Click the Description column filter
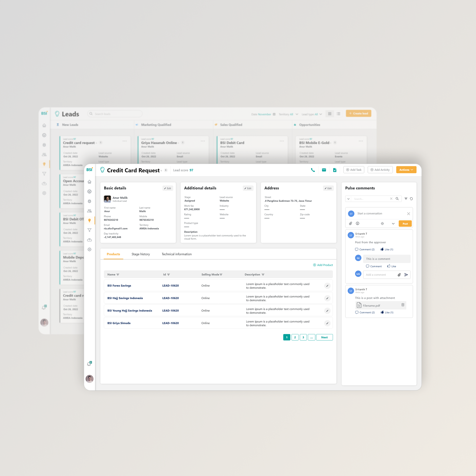This screenshot has width=476, height=476. [263, 275]
